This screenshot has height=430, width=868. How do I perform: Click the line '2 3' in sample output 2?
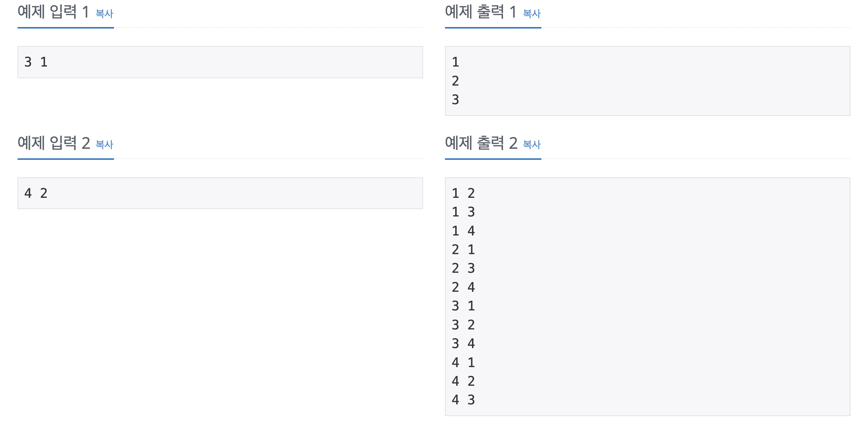[463, 268]
